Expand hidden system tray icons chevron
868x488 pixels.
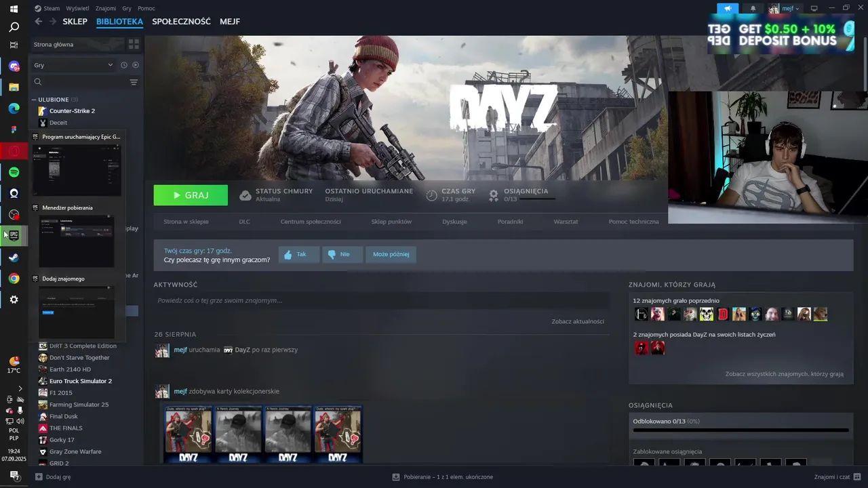tap(20, 388)
